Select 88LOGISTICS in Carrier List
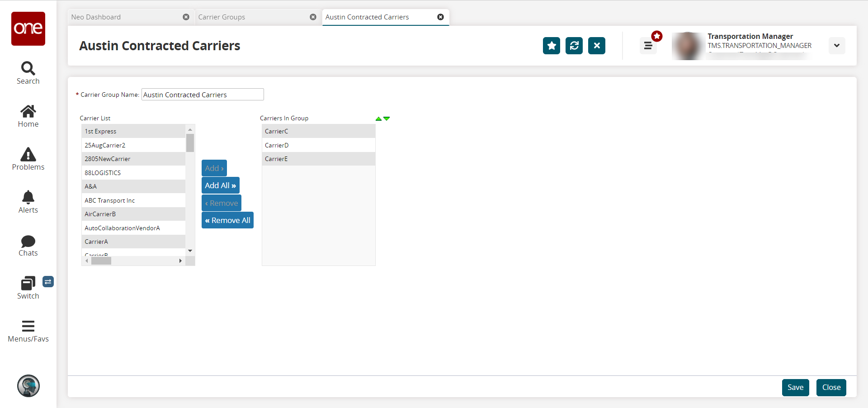This screenshot has height=408, width=868. (x=133, y=173)
